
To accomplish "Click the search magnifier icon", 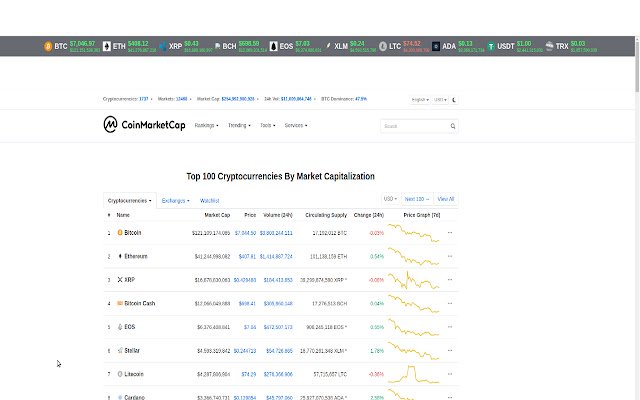I will pyautogui.click(x=453, y=126).
